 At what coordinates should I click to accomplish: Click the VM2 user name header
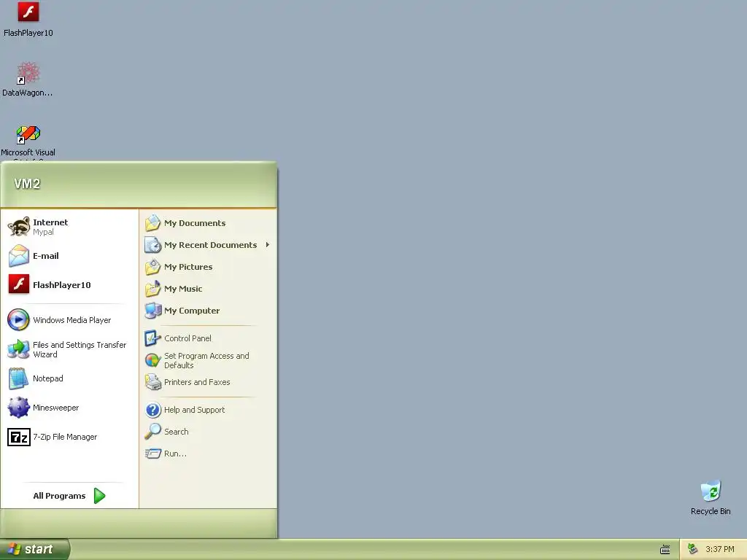coord(27,184)
